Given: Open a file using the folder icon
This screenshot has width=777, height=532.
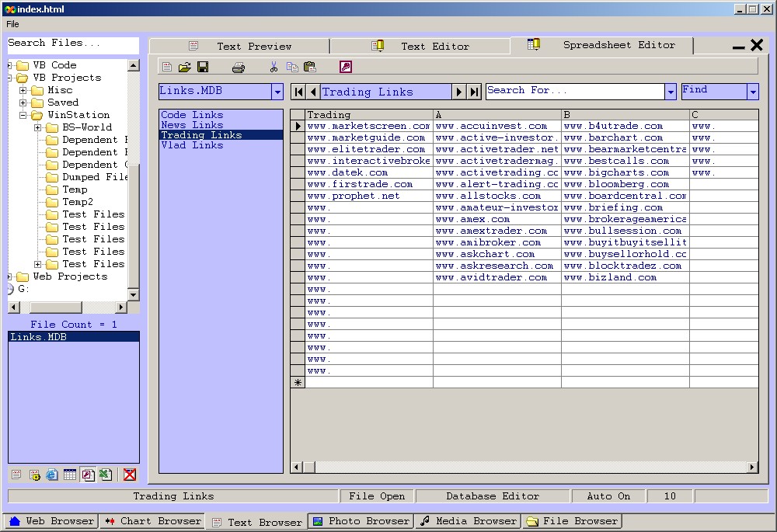Looking at the screenshot, I should point(184,67).
